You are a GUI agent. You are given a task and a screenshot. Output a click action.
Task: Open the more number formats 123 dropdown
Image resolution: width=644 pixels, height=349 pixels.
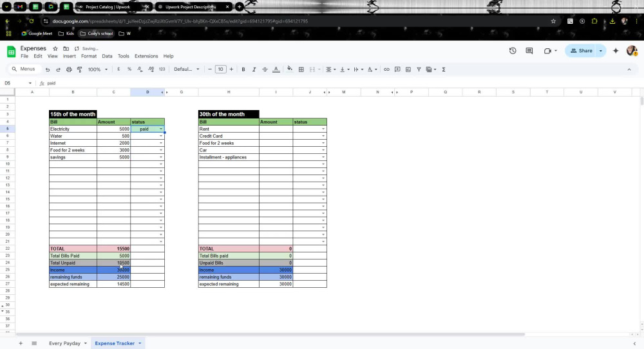click(162, 70)
